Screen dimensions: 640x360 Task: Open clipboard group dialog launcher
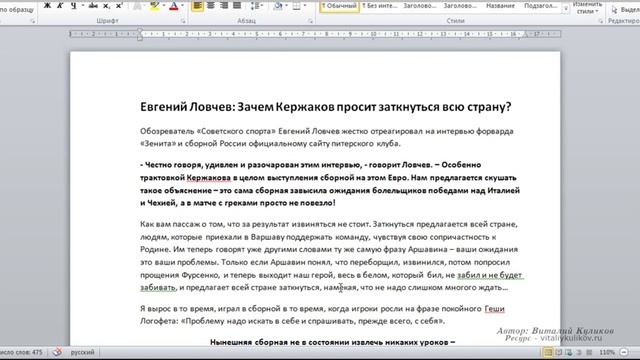tap(32, 21)
